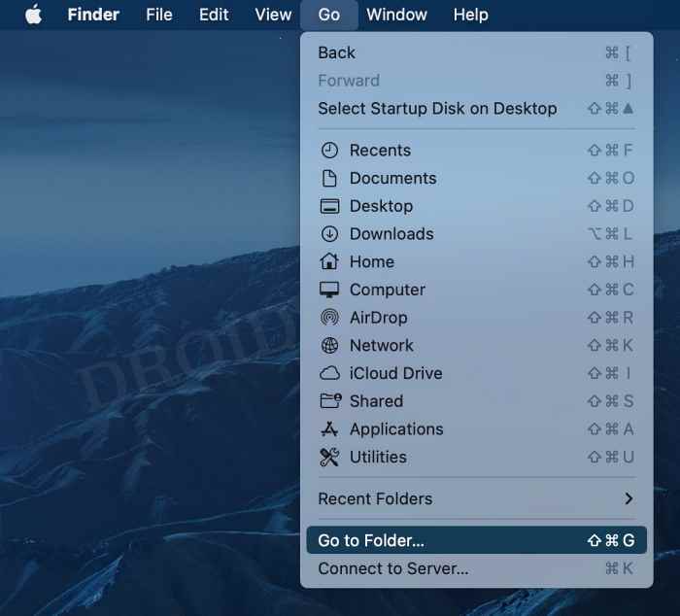Click the Recents label text
This screenshot has height=616, width=680.
click(381, 150)
